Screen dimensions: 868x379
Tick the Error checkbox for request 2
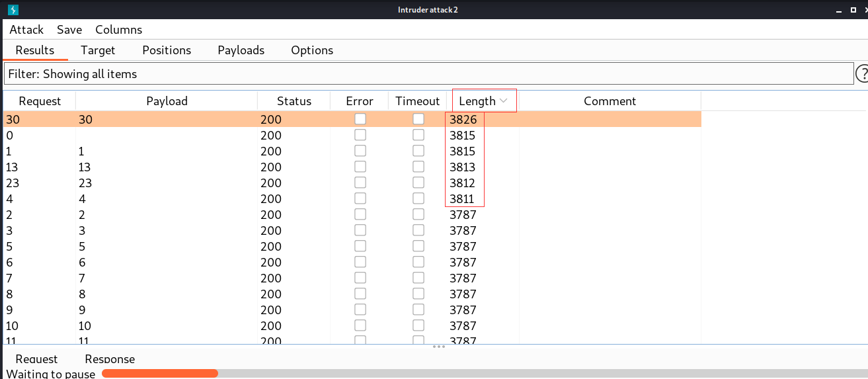coord(360,214)
